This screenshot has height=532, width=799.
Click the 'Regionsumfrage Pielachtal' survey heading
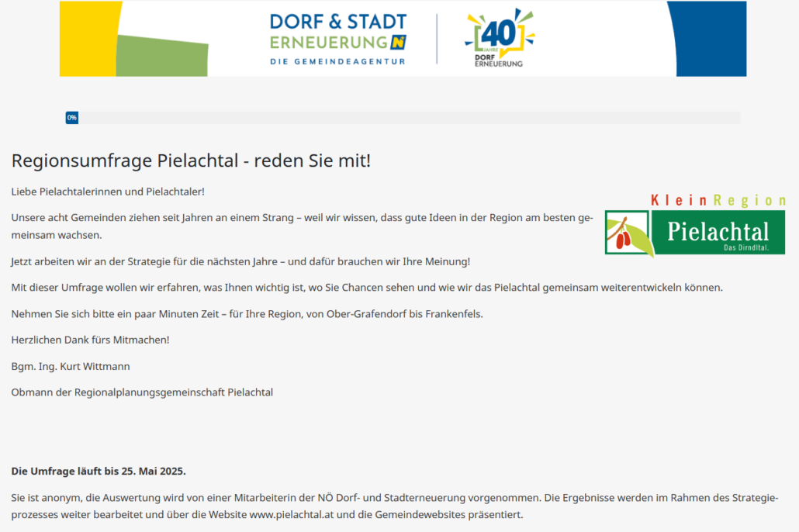coord(191,161)
